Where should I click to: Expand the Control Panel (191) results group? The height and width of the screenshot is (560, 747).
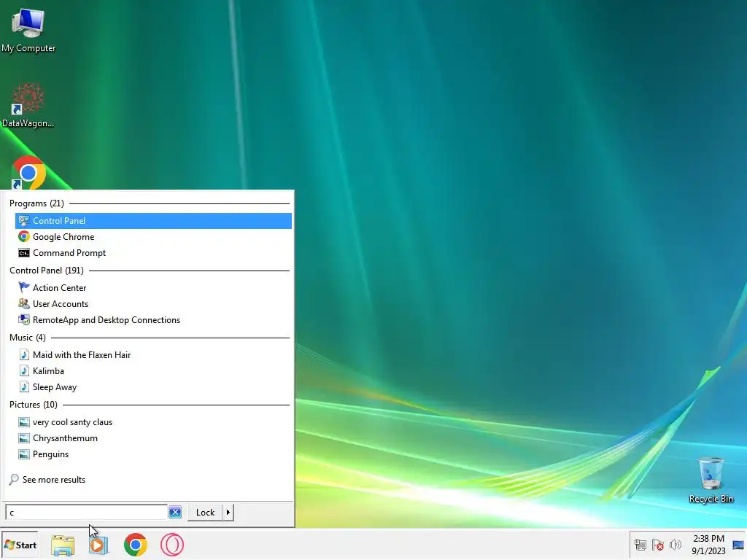pos(47,271)
